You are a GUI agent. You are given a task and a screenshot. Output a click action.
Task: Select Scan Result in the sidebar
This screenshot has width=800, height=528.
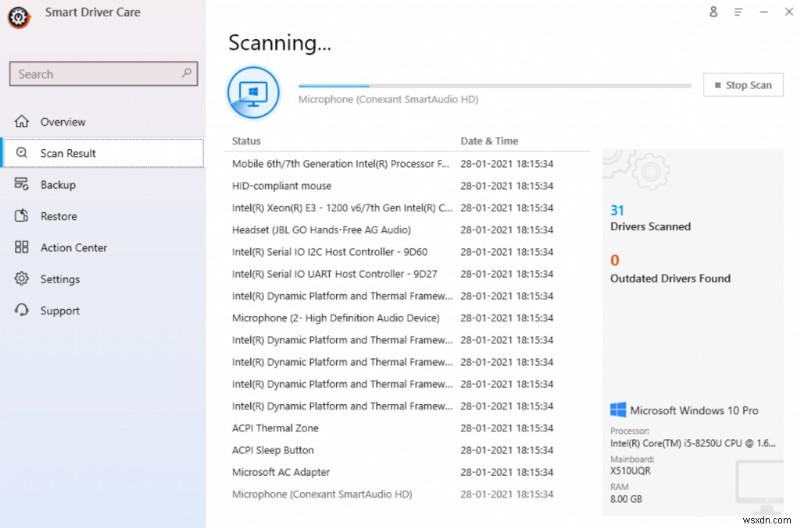pos(103,153)
